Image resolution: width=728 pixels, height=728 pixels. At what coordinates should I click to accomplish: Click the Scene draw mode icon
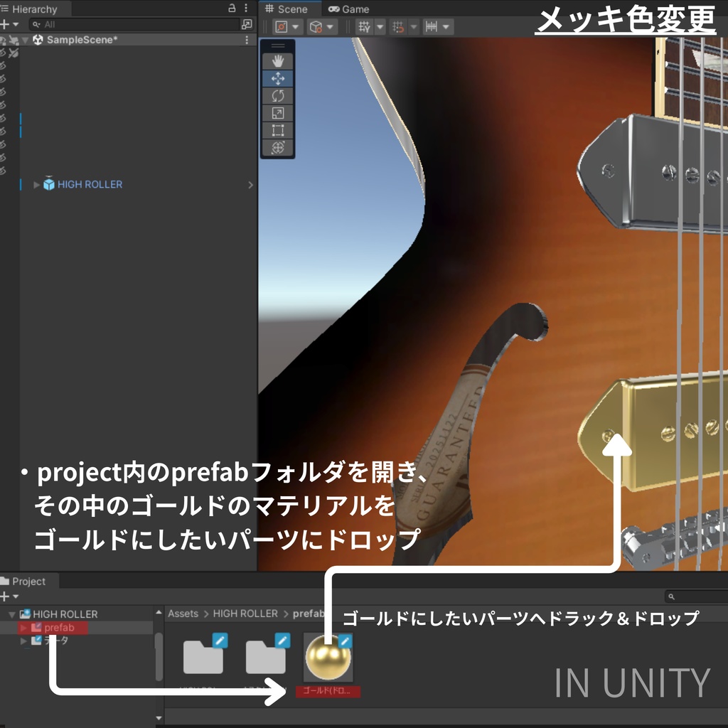coord(282,27)
